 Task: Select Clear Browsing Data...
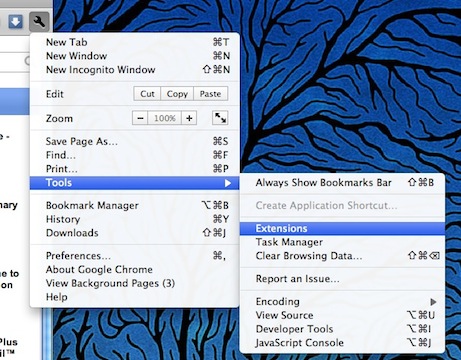point(342,256)
